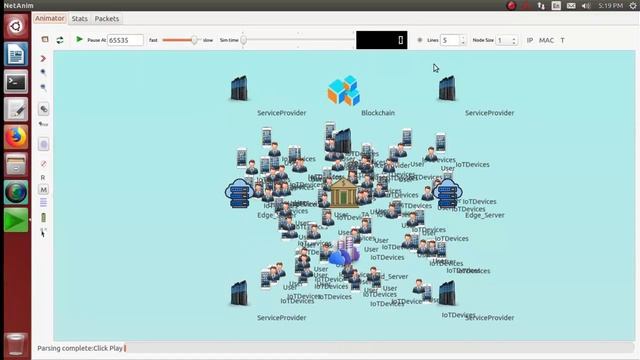Click the highlighted purple sidebar button
This screenshot has height=360, width=640.
44,144
